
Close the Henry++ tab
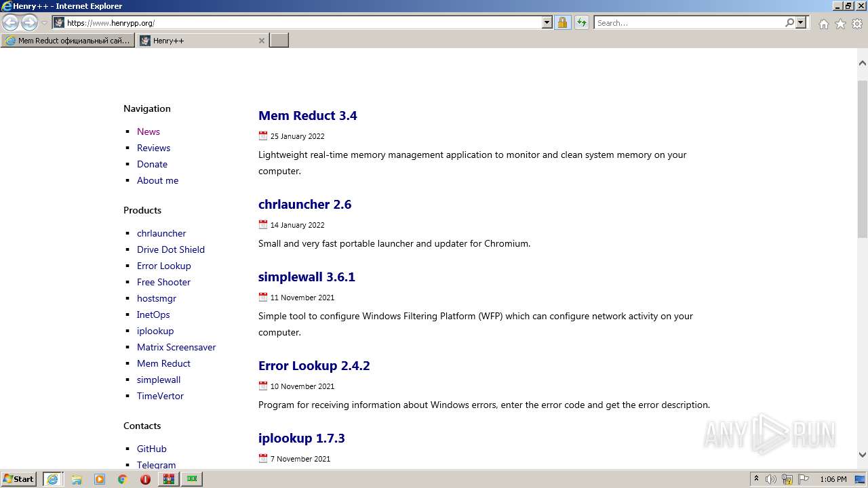(262, 41)
